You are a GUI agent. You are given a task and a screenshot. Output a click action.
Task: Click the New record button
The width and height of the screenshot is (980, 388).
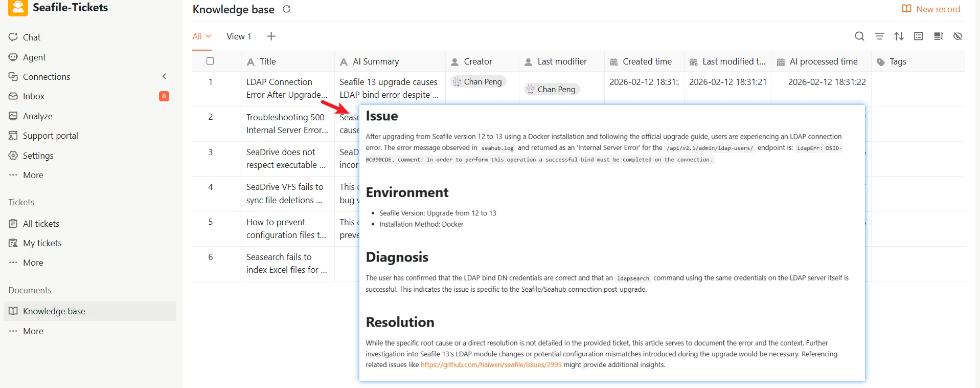point(931,9)
